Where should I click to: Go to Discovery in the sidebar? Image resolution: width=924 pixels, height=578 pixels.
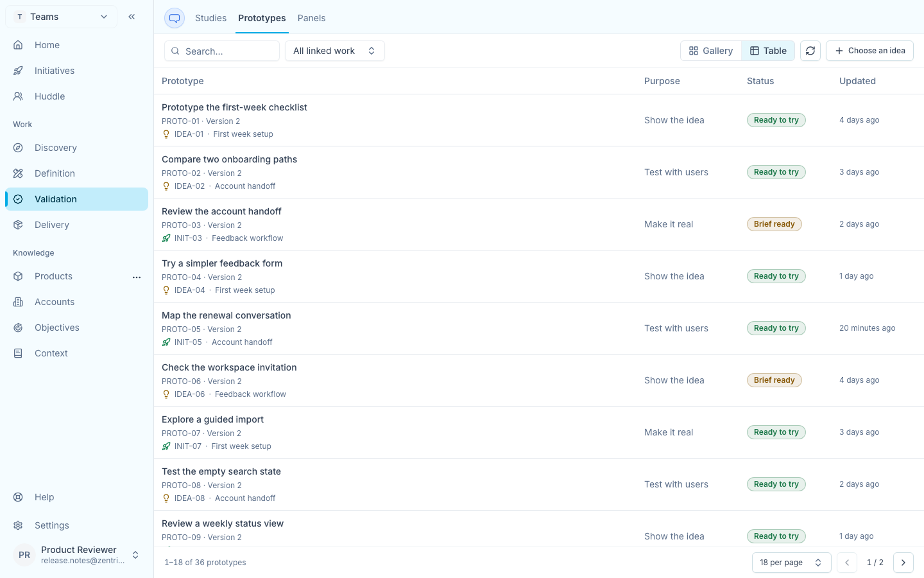pos(76,148)
